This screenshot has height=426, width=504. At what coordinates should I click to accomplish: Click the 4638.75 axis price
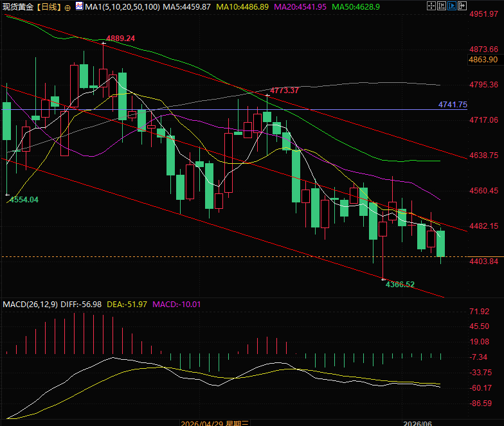[x=483, y=155]
